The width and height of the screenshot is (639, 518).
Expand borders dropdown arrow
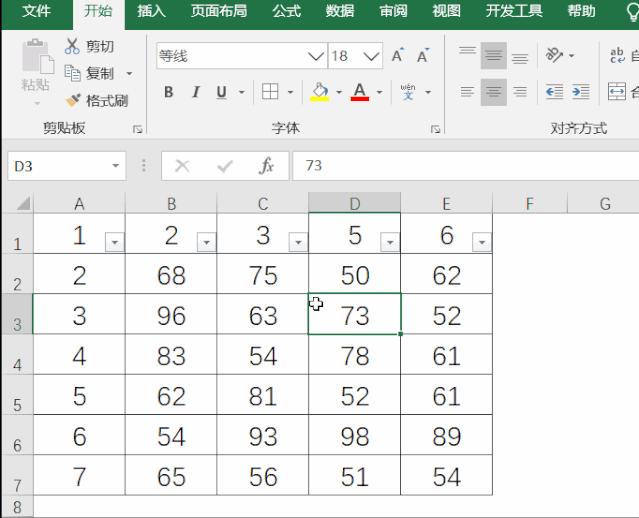tap(291, 93)
